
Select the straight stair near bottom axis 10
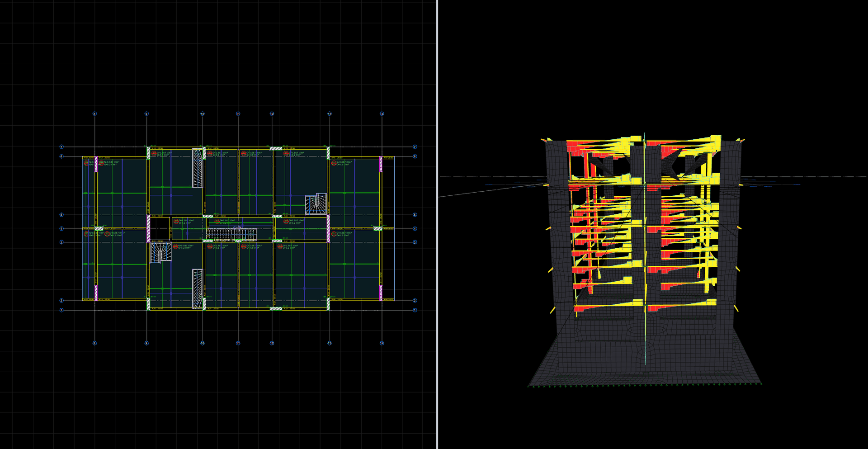[198, 288]
